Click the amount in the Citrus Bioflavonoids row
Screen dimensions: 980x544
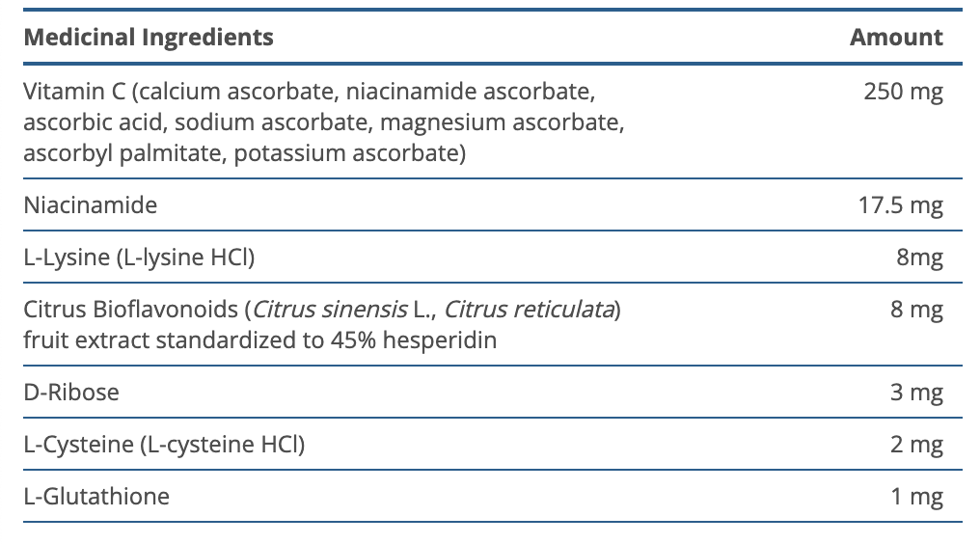point(917,311)
